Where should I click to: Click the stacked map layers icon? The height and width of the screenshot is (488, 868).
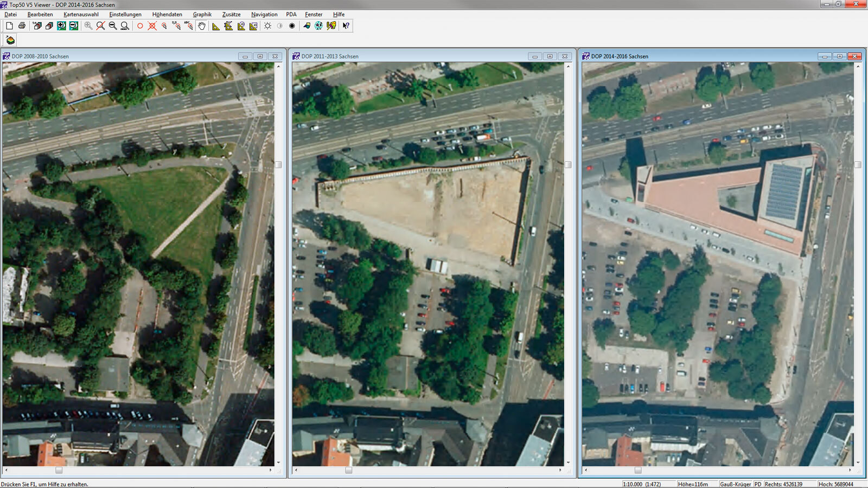(49, 25)
